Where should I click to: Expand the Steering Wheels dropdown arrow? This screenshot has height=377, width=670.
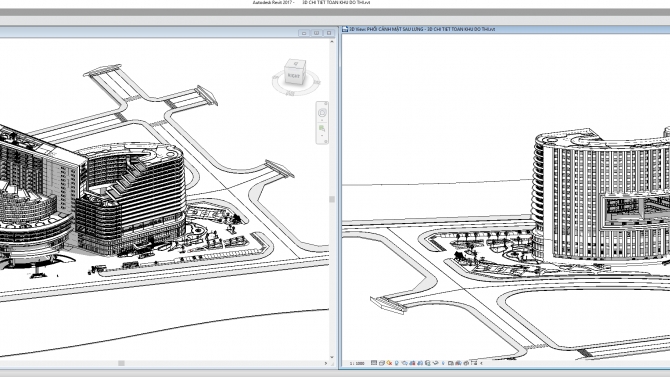point(322,120)
